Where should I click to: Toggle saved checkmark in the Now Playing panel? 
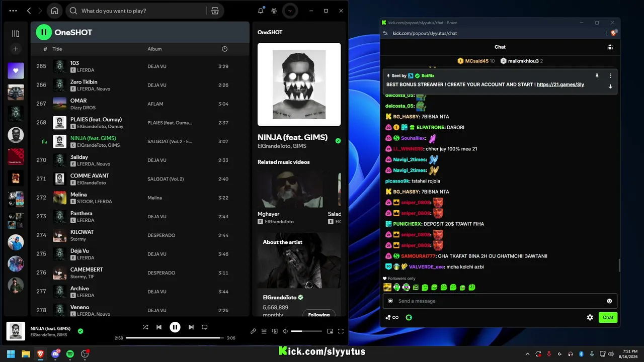tap(338, 141)
